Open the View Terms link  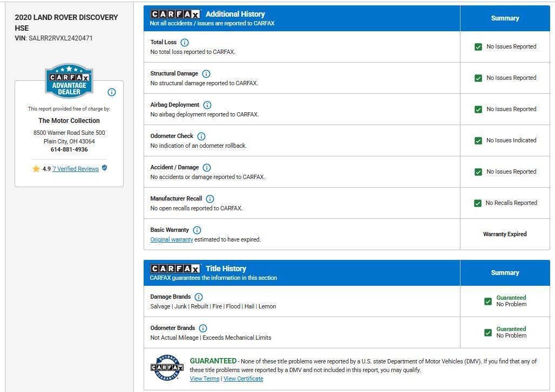tap(205, 379)
